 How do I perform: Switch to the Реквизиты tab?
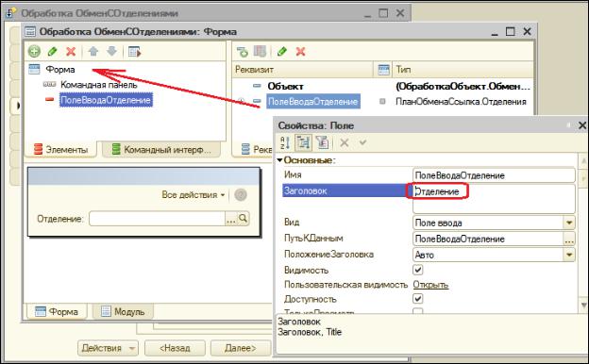point(256,150)
